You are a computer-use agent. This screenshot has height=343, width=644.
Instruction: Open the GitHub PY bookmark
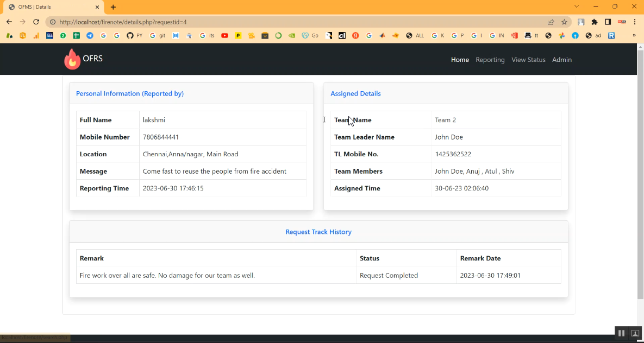[x=134, y=36]
